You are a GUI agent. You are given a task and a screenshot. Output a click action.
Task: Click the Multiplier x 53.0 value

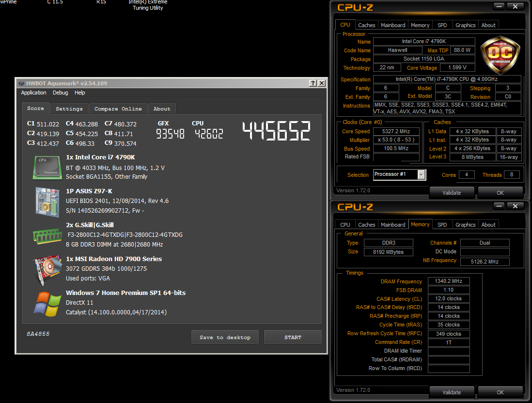tap(396, 140)
